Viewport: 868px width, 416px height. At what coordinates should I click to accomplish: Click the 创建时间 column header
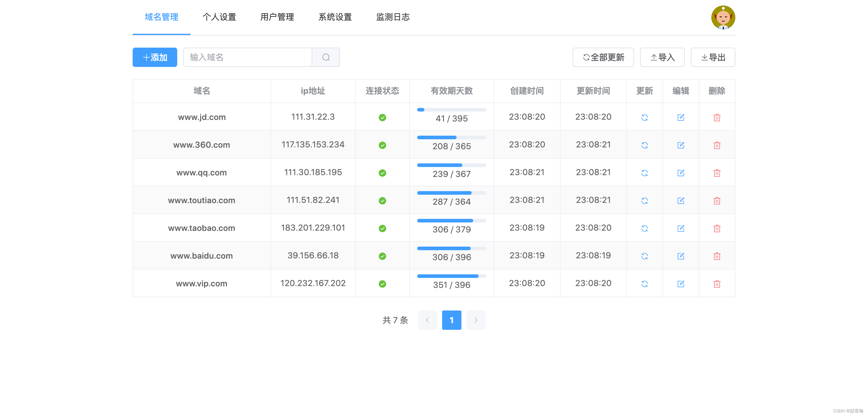tap(527, 91)
